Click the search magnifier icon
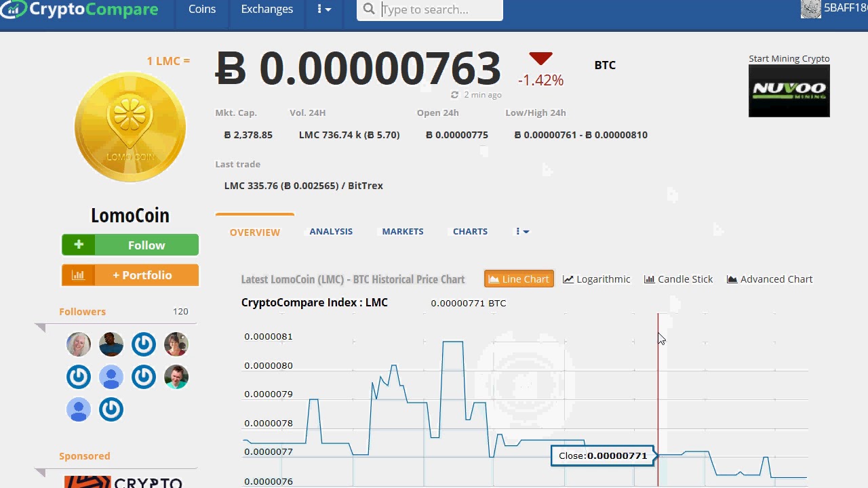This screenshot has width=868, height=488. pos(369,9)
